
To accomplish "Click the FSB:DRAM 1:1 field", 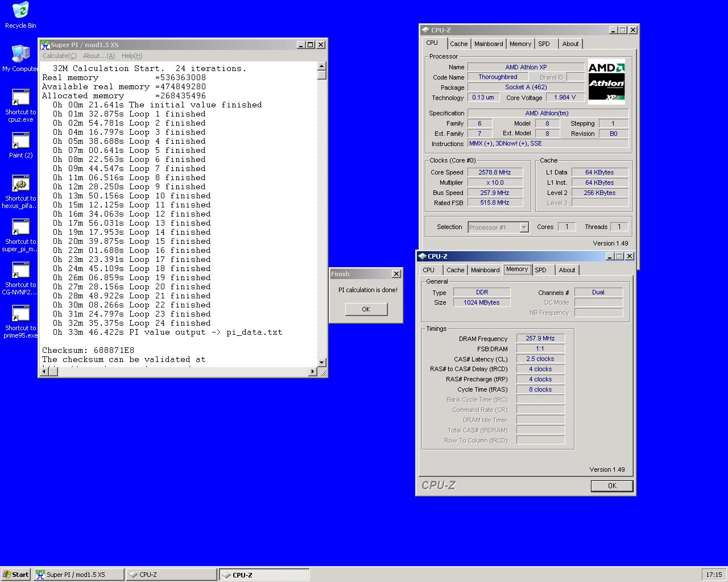I will click(540, 348).
